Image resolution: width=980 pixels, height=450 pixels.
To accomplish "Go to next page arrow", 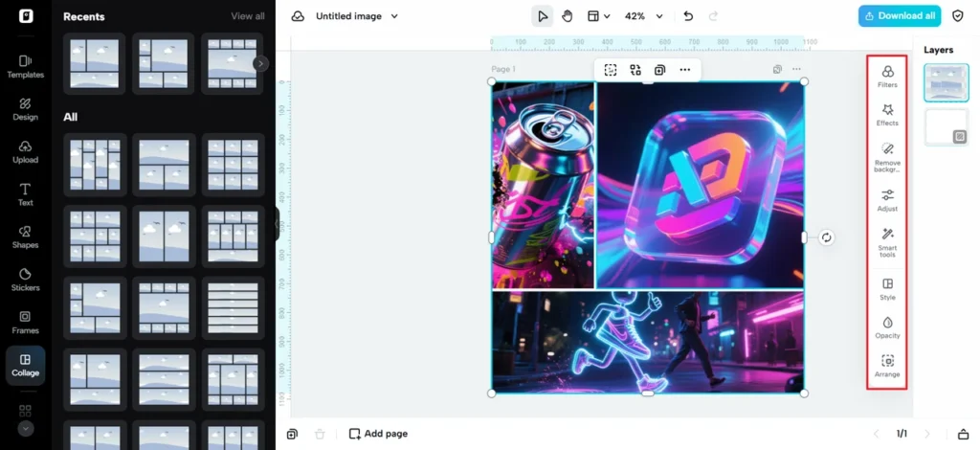I will tap(926, 434).
